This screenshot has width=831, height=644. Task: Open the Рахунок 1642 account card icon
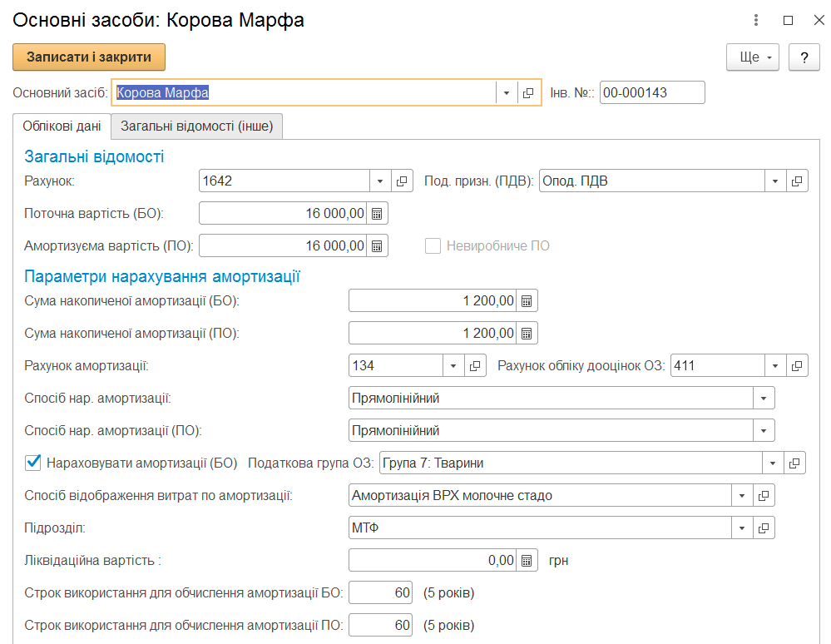pos(403,181)
